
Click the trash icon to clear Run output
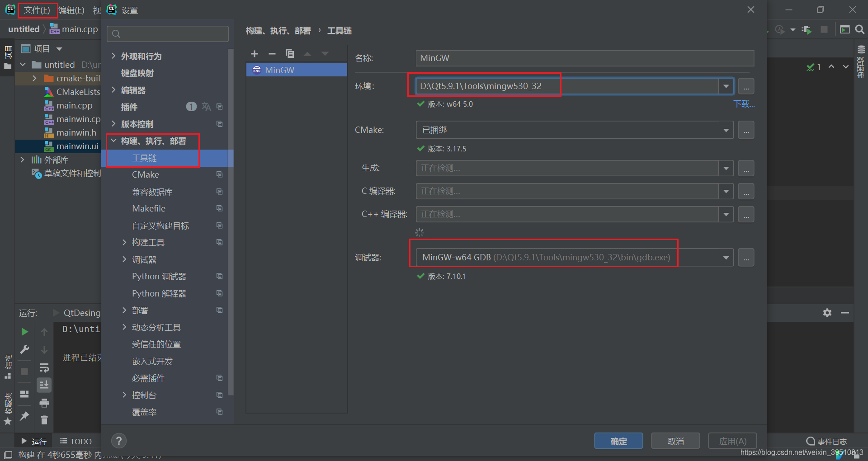pos(44,420)
